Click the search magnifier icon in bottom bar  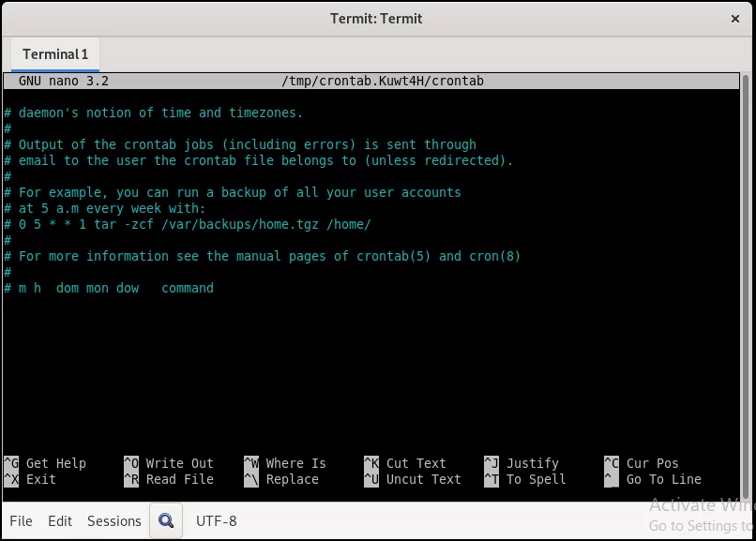pos(166,520)
